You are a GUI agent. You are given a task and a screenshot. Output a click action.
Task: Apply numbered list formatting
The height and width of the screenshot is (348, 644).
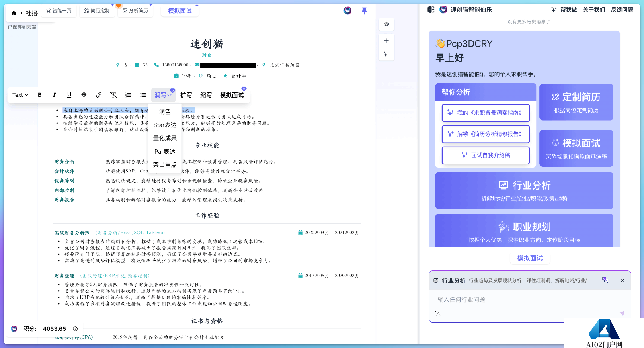128,95
